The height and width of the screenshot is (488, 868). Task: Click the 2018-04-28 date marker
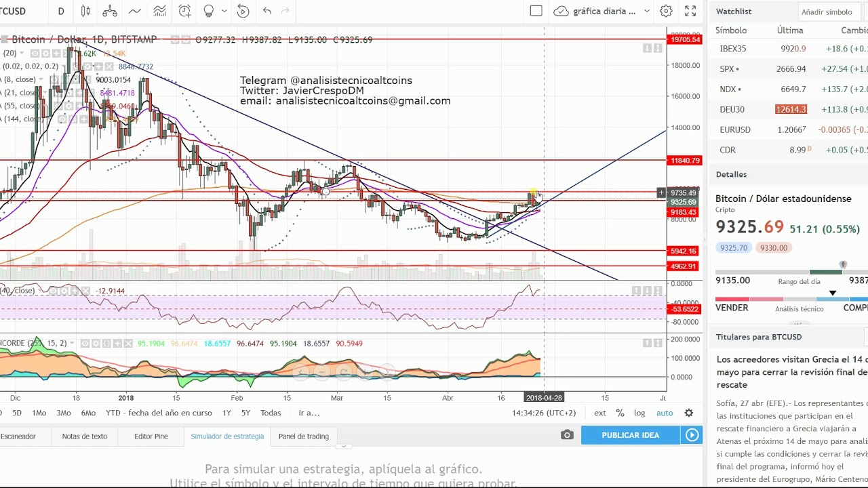click(x=545, y=398)
